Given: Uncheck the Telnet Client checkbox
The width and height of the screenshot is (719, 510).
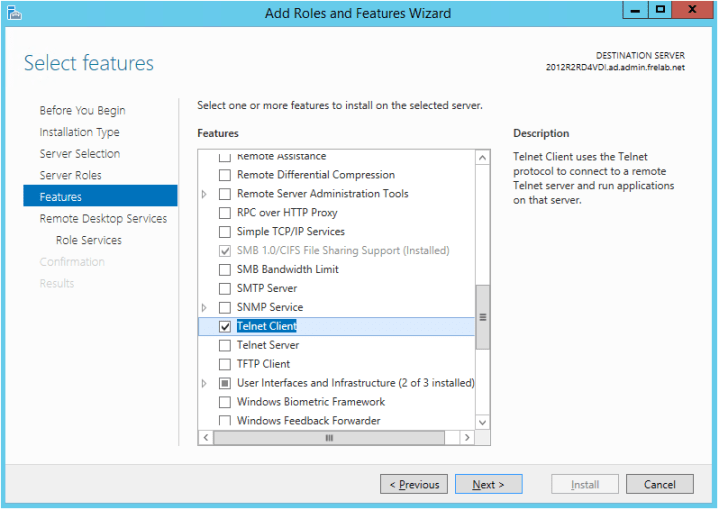Looking at the screenshot, I should 225,327.
